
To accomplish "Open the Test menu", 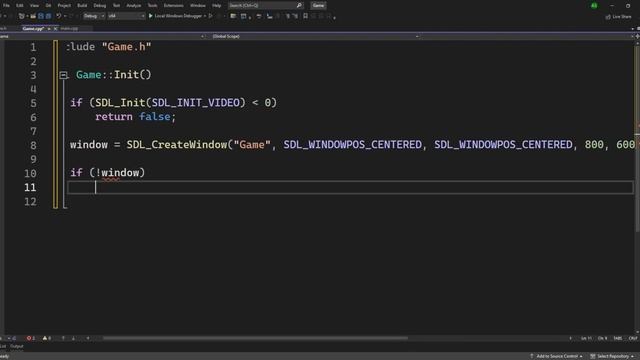I will [116, 6].
